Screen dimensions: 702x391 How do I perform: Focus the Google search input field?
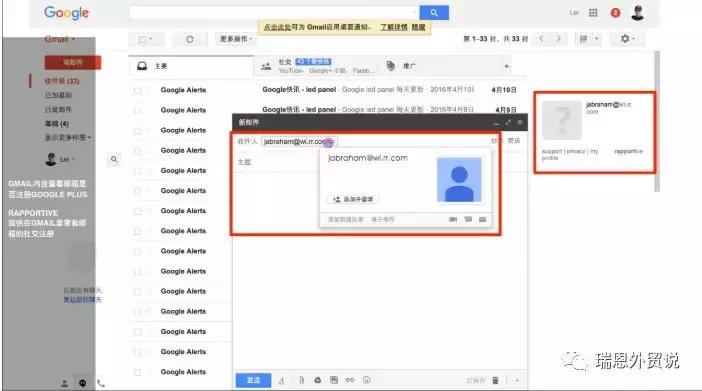274,13
